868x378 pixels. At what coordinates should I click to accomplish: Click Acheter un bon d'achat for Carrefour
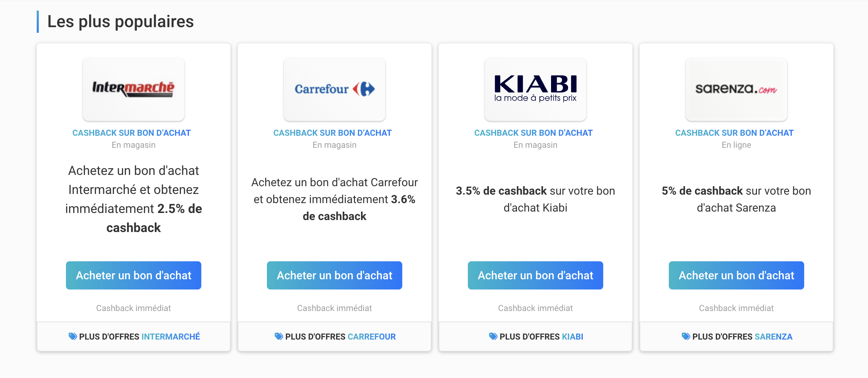pyautogui.click(x=334, y=275)
